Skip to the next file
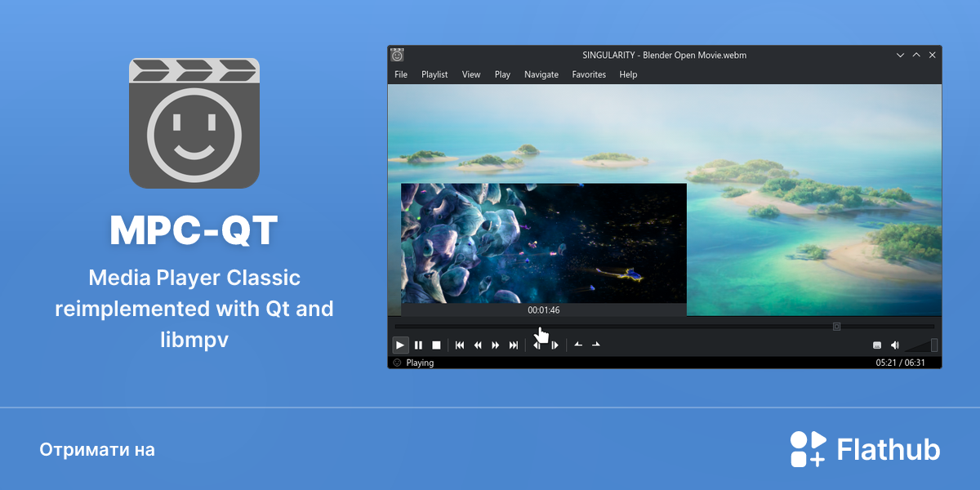 514,345
